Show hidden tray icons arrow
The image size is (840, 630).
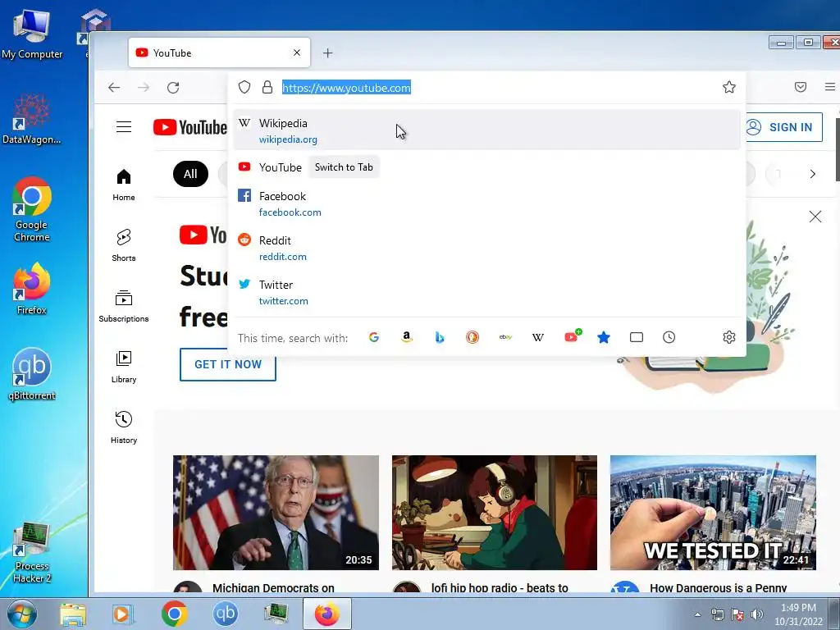coord(697,614)
